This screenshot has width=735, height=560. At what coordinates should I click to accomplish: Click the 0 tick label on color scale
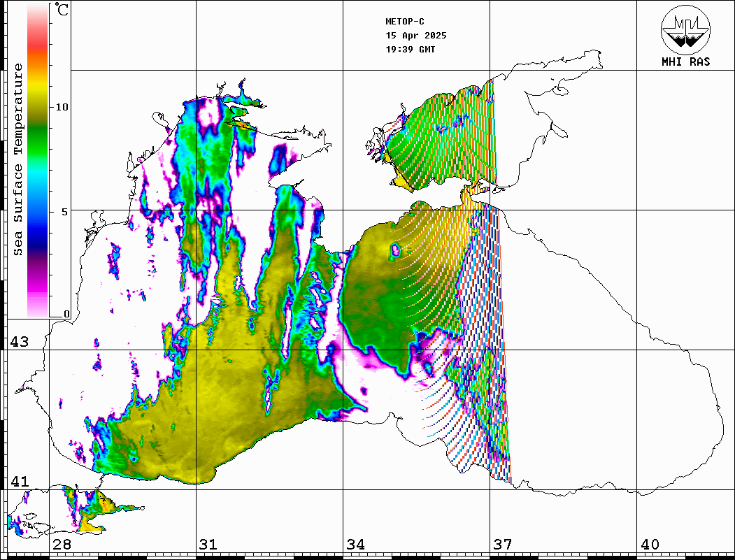click(66, 314)
